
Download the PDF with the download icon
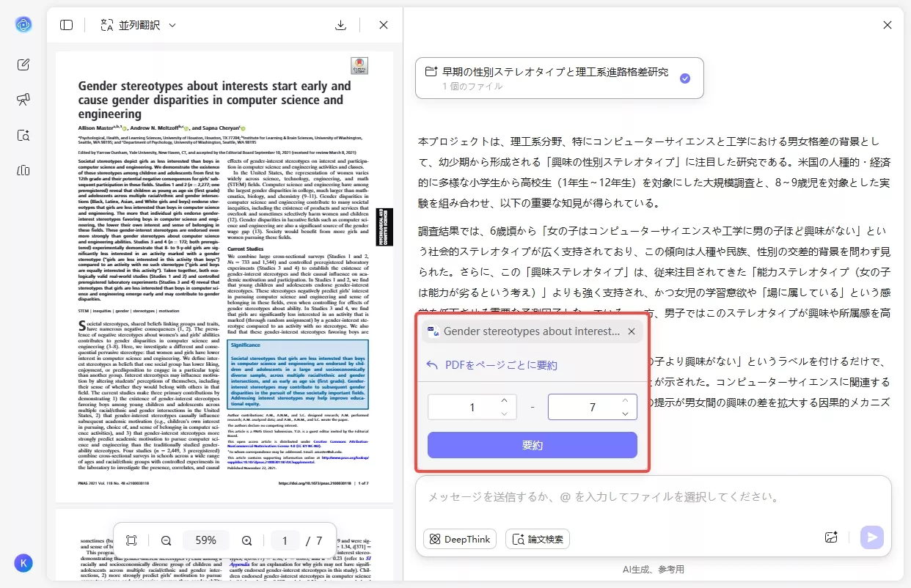(340, 24)
